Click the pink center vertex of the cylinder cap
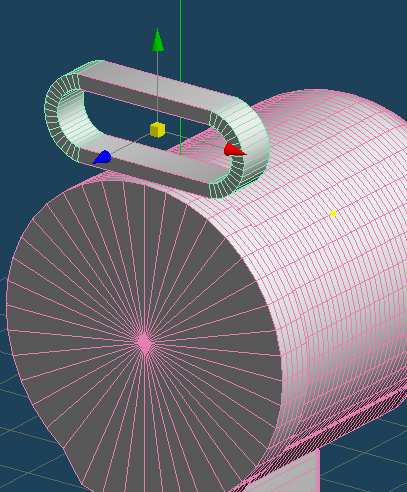Viewport: 407px width, 492px height. 144,342
